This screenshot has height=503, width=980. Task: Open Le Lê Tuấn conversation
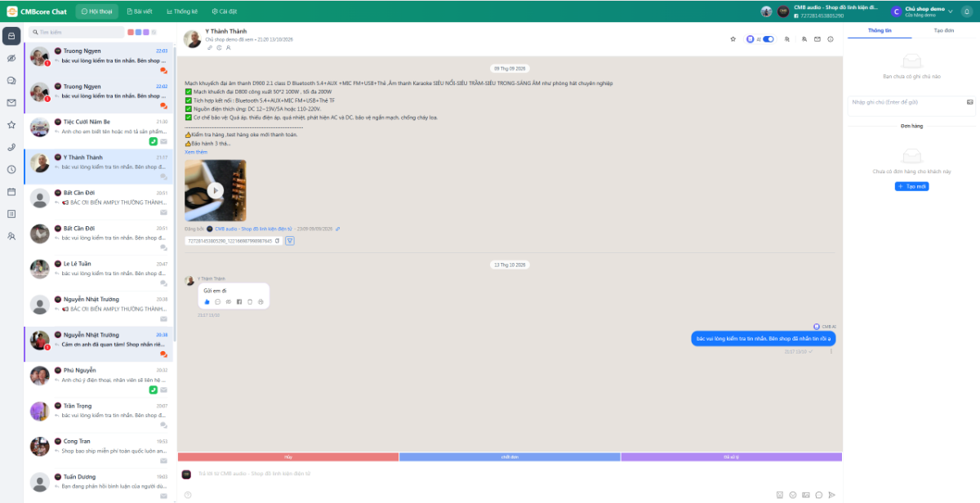[x=99, y=273]
